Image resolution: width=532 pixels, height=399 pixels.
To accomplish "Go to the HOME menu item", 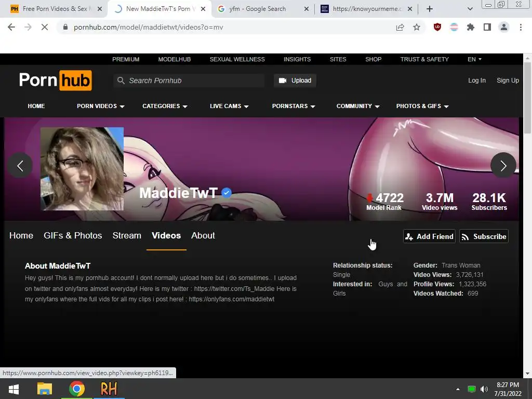I will pos(36,106).
